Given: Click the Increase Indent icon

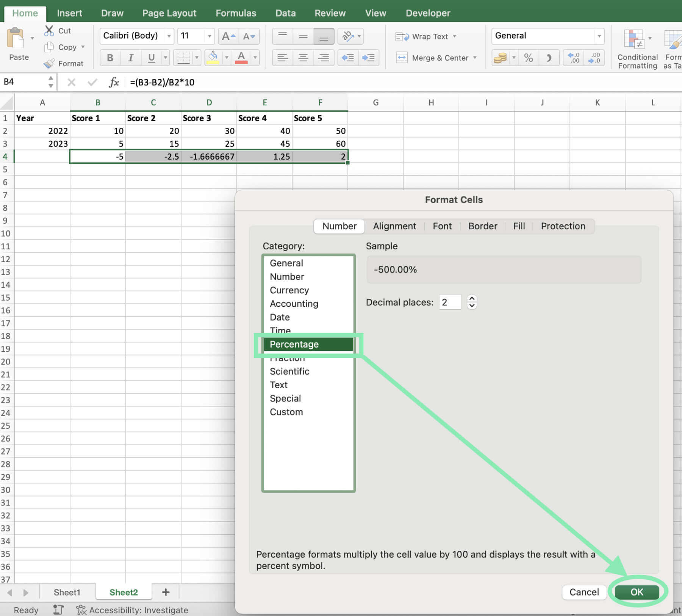Looking at the screenshot, I should click(368, 58).
